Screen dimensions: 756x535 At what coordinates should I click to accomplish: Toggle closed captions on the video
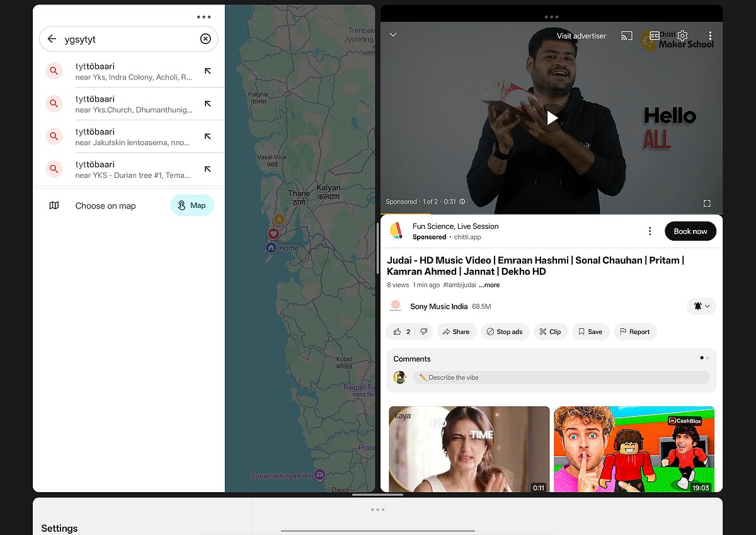pyautogui.click(x=655, y=36)
